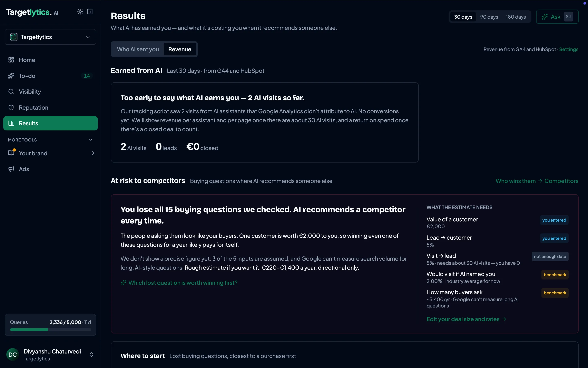The width and height of the screenshot is (588, 368).
Task: Click the '€0 closed' stat
Action: click(x=202, y=147)
